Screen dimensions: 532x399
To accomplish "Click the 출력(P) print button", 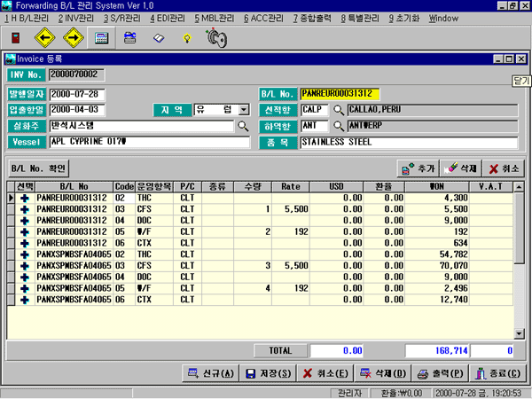I will click(x=440, y=373).
